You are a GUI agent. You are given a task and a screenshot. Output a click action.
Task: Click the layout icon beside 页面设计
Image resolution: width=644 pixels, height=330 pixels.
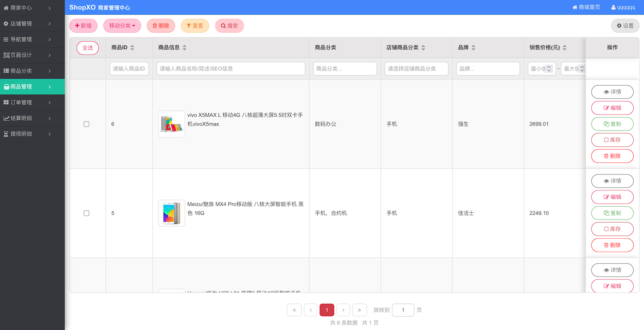[x=6, y=55]
